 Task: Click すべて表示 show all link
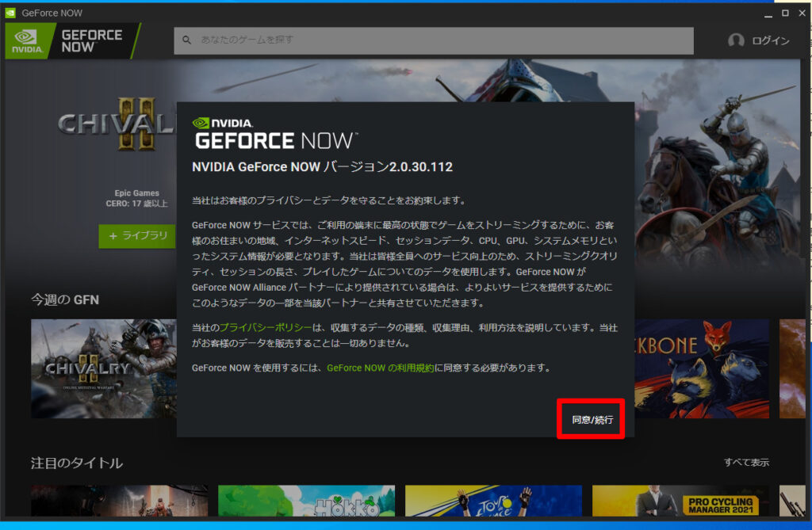746,462
